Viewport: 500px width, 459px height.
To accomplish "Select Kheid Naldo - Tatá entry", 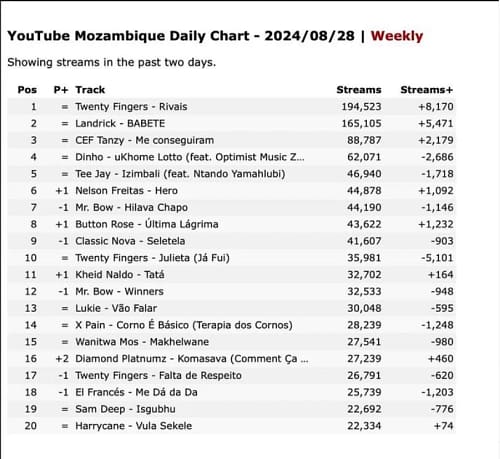I will [120, 275].
